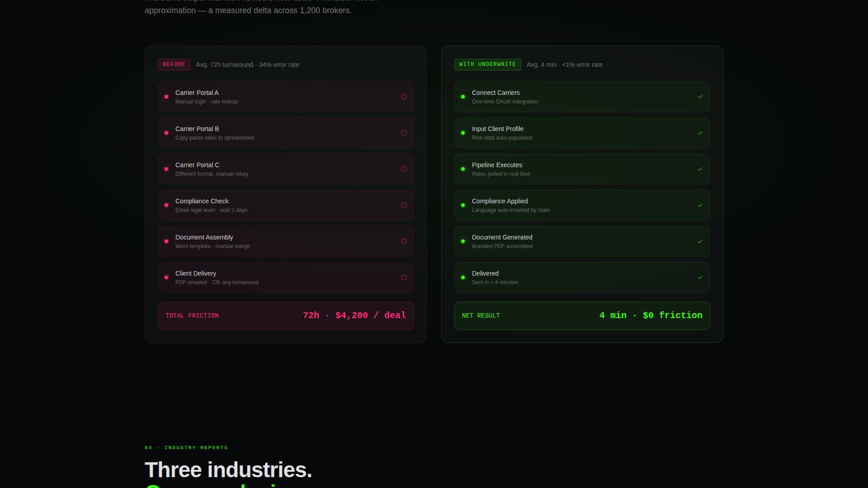
Task: Click the circle icon on Compliance Check row
Action: click(x=404, y=205)
